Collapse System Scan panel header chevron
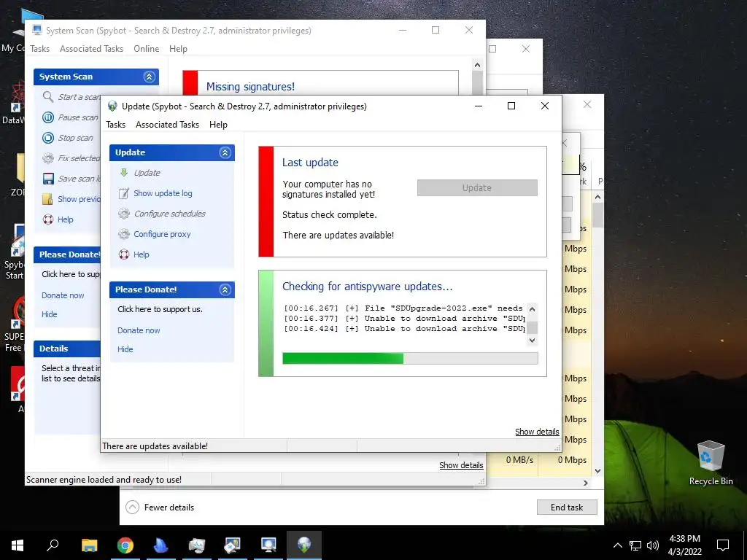Viewport: 747px width, 560px height. tap(149, 77)
